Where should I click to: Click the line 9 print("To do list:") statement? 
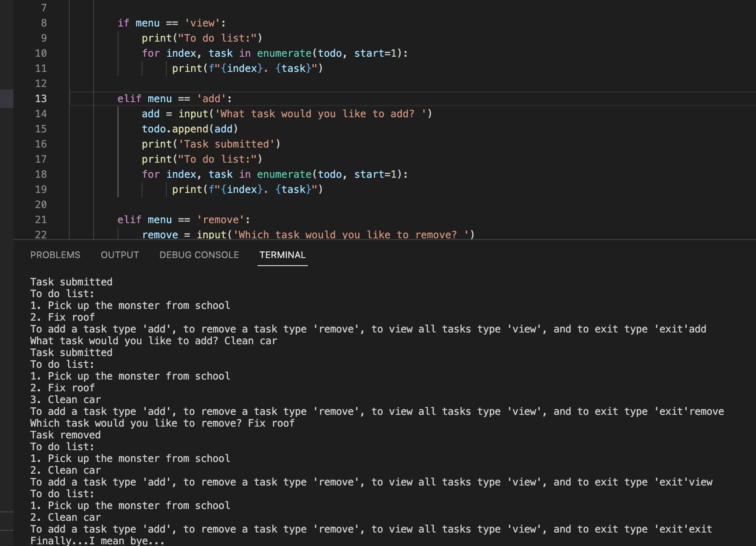pyautogui.click(x=202, y=38)
